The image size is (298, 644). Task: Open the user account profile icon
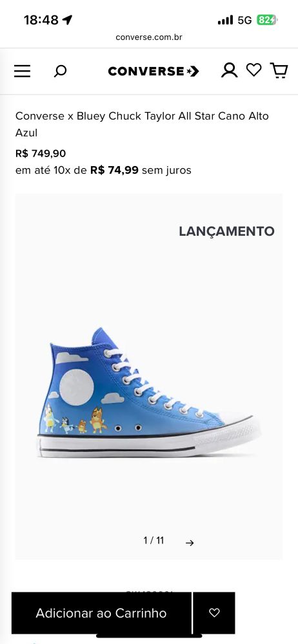[229, 70]
